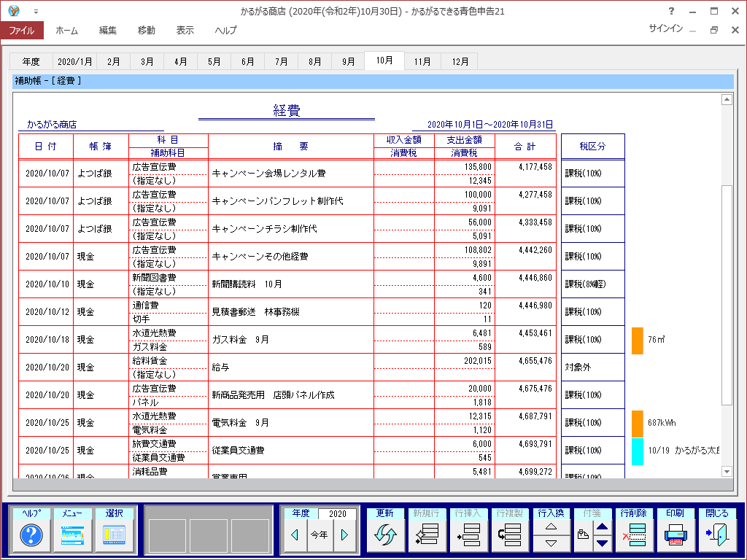Image resolution: width=747 pixels, height=560 pixels.
Task: Click the title bar help question mark
Action: (x=671, y=11)
